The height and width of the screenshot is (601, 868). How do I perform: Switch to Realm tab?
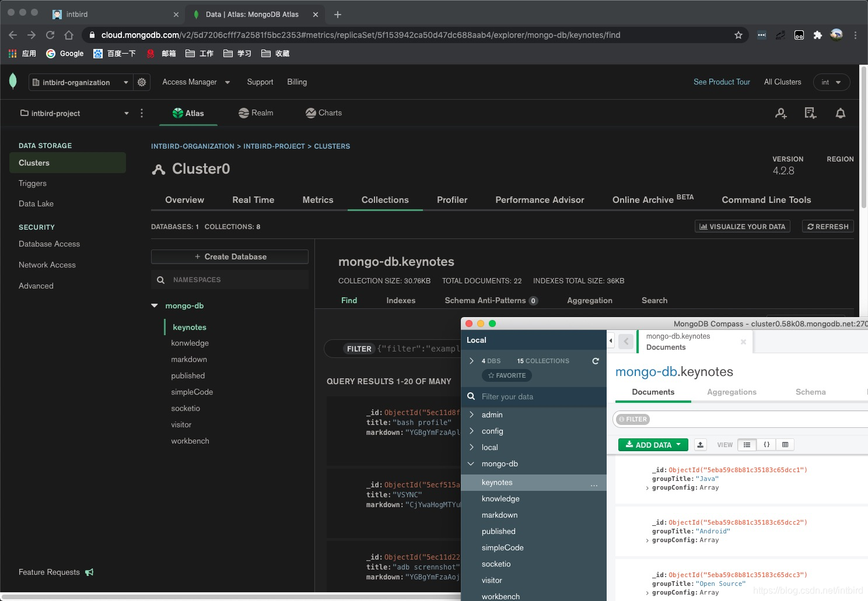click(x=256, y=113)
